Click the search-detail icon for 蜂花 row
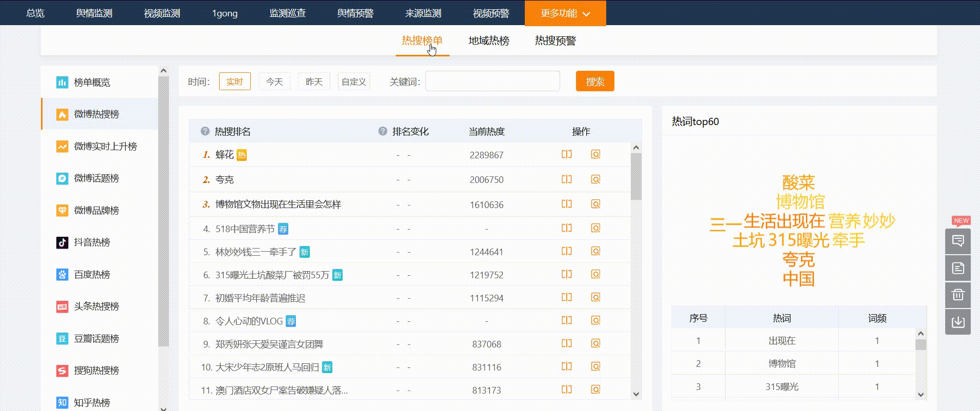Screen dimensions: 980x411 595,154
